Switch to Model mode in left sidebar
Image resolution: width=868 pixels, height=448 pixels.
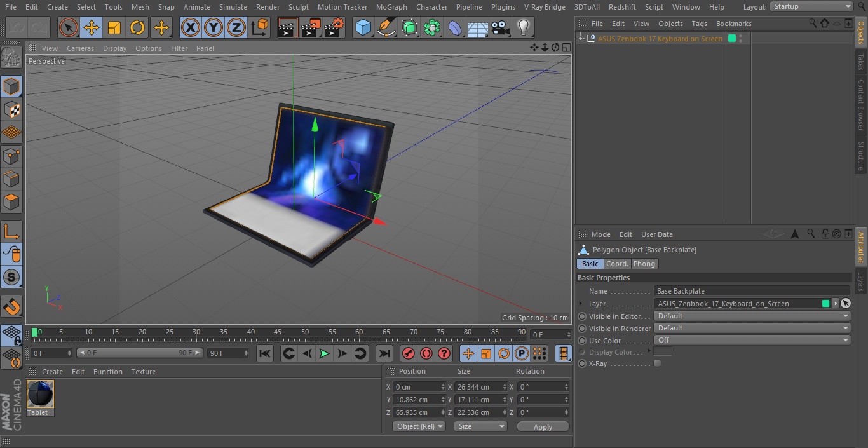11,86
